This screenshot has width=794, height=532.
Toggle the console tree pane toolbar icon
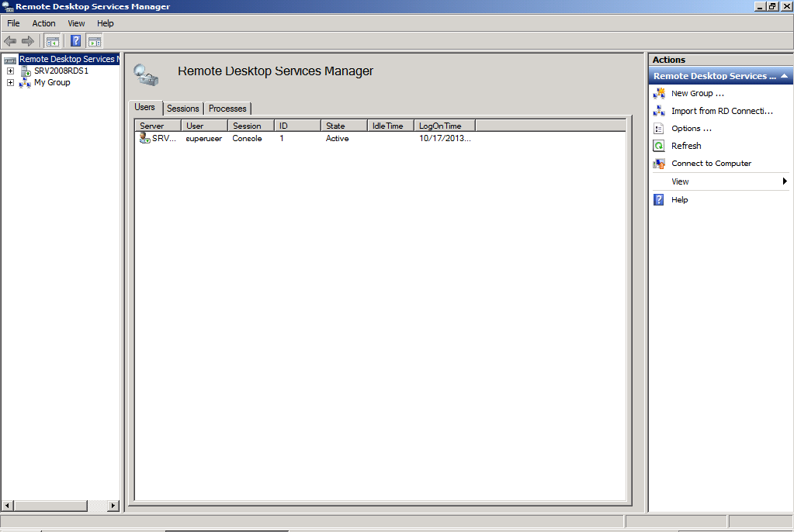point(52,41)
